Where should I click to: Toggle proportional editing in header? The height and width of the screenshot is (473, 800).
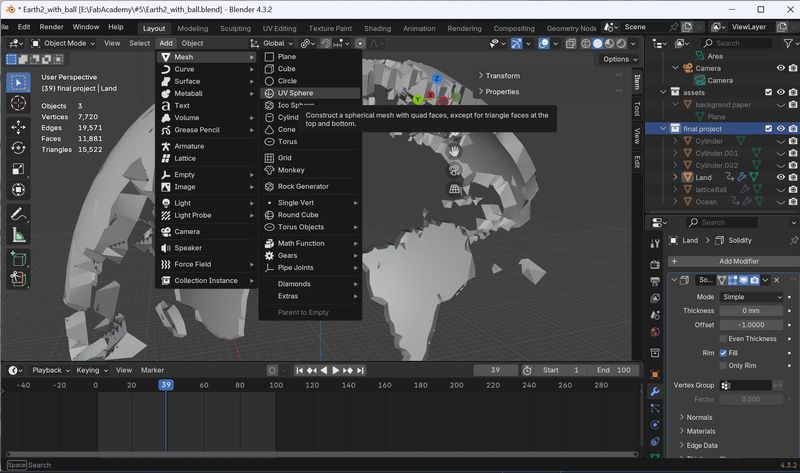click(360, 43)
